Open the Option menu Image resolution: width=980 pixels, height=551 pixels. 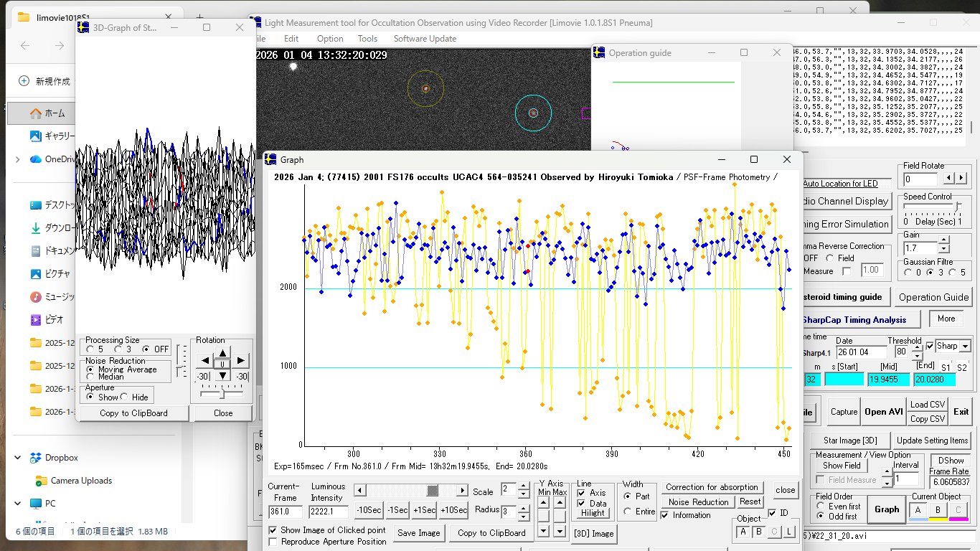330,39
